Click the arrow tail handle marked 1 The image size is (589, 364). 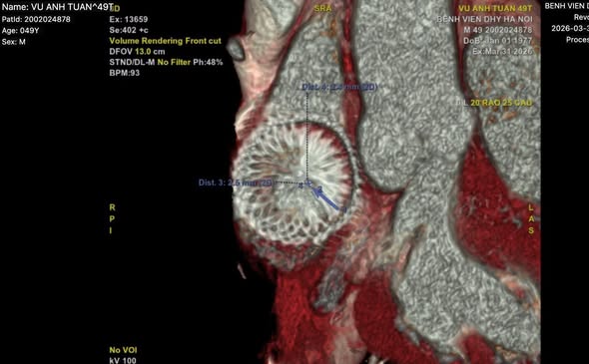344,210
